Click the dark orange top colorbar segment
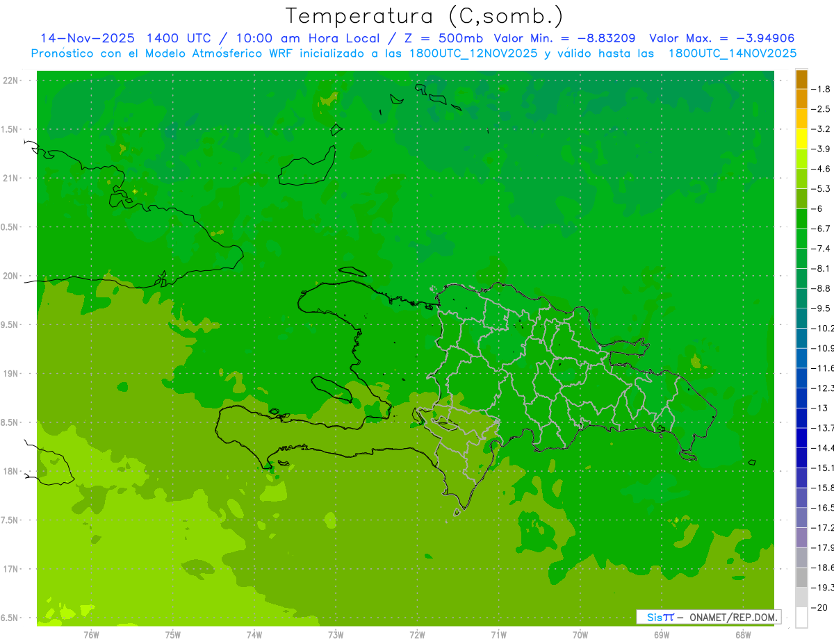 [801, 79]
